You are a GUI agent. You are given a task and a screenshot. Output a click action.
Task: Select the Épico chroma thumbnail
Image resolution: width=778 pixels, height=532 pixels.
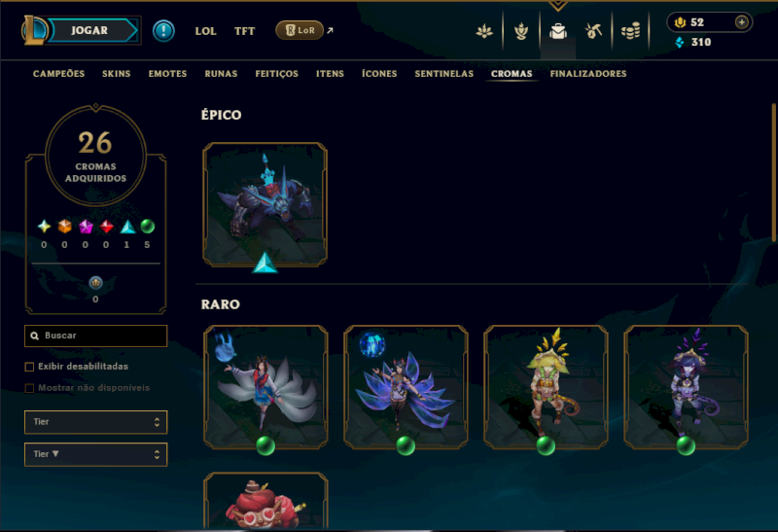coord(265,204)
